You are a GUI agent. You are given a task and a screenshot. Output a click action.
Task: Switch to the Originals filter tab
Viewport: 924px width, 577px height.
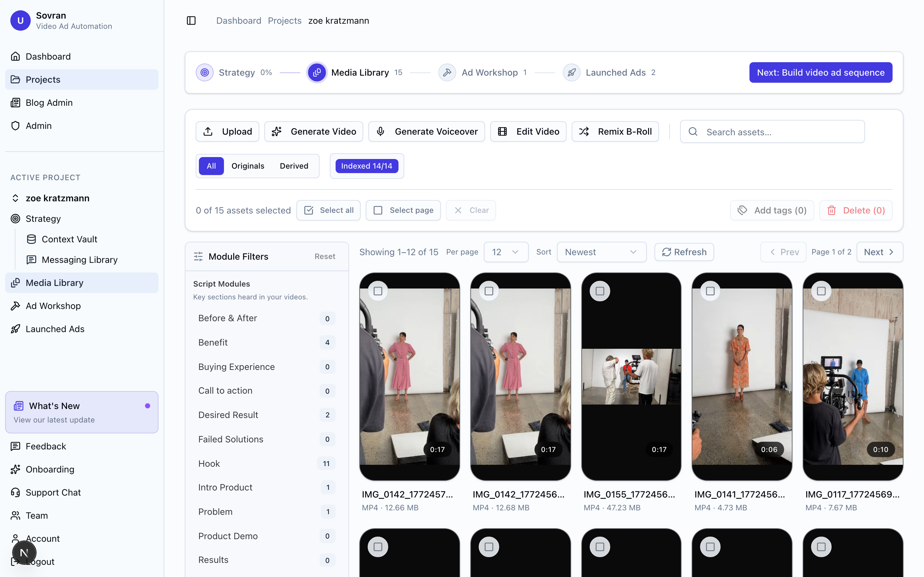tap(248, 166)
